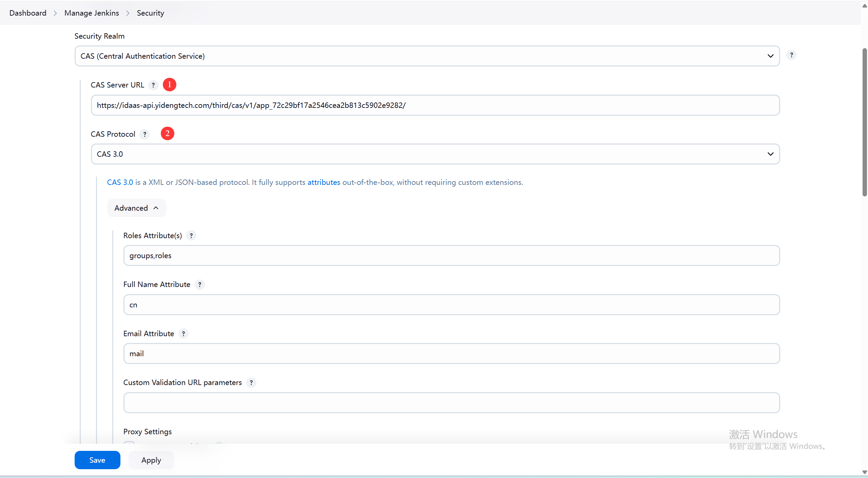Click help icon beside CAS Server URL
This screenshot has height=478, width=868.
coord(153,85)
